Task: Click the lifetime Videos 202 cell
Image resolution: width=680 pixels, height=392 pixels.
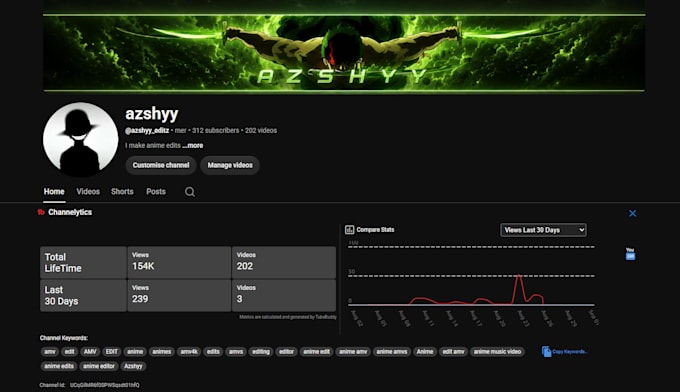Action: [x=284, y=262]
